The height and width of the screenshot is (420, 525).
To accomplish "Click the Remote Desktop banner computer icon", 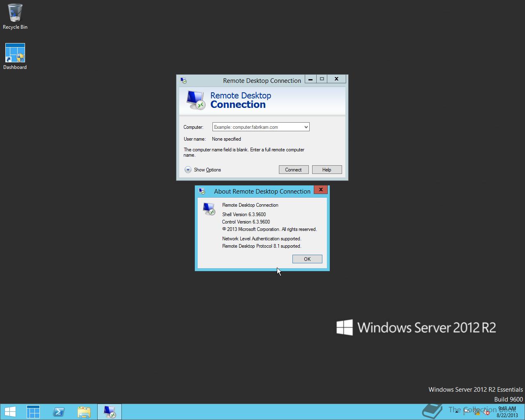I will click(195, 100).
